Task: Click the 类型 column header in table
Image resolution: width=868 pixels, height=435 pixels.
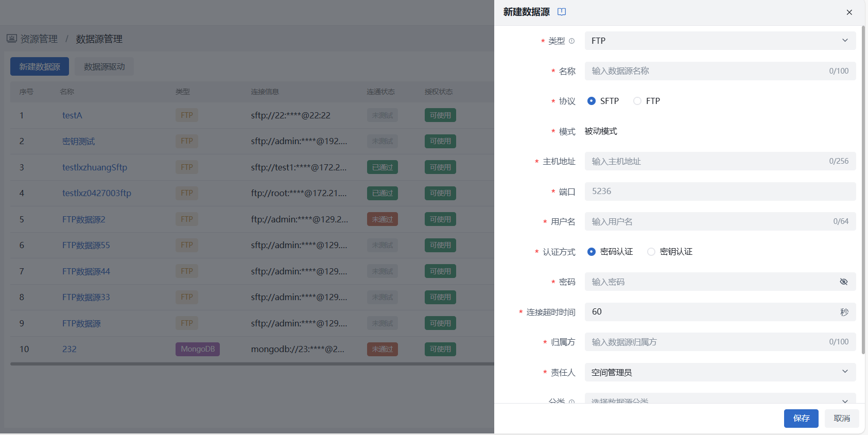Action: [183, 92]
